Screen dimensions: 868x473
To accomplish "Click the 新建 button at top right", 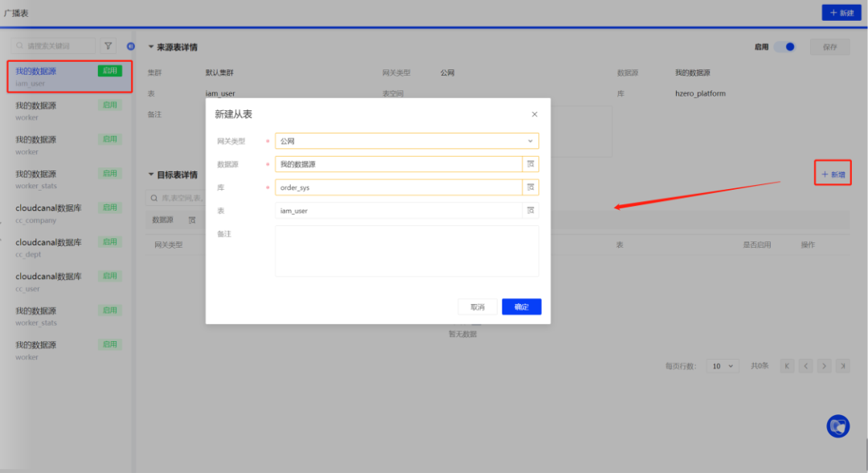I will (841, 13).
